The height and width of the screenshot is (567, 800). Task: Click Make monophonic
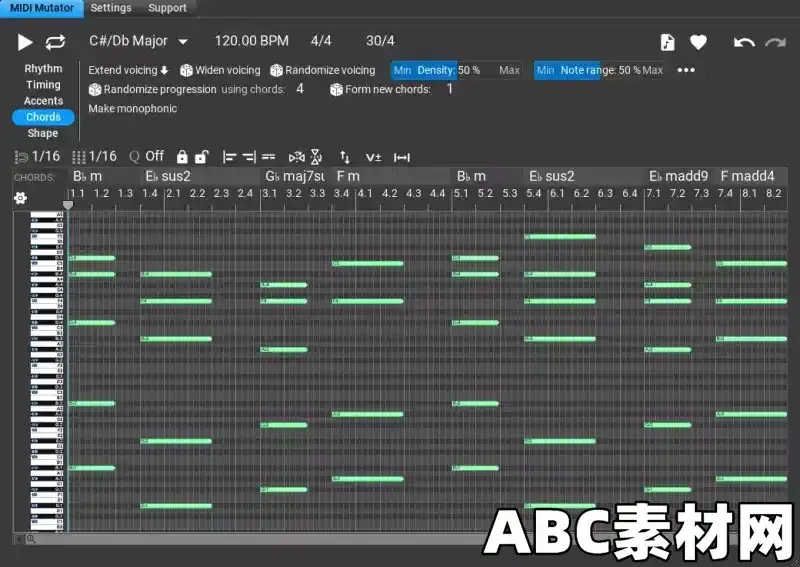(133, 108)
